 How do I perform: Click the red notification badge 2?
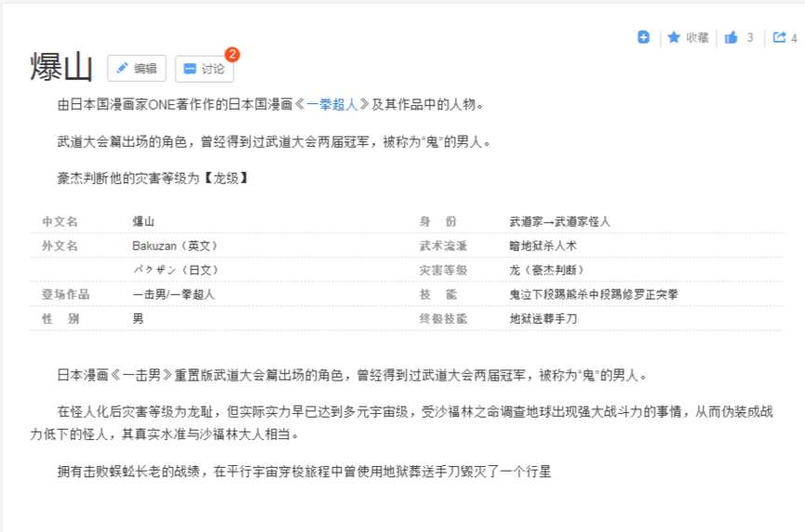[232, 54]
